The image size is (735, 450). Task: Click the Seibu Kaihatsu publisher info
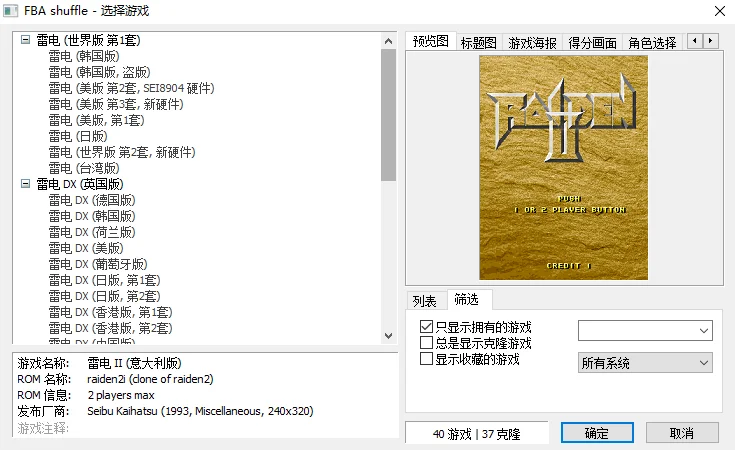point(200,411)
